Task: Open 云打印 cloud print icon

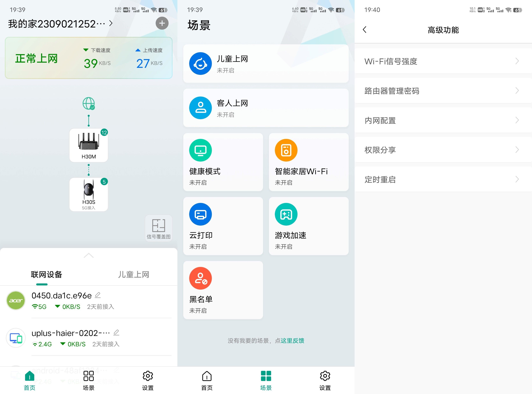Action: (x=200, y=214)
